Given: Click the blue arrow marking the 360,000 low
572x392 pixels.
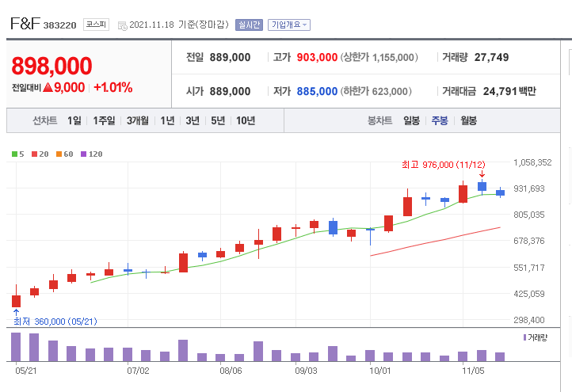Looking at the screenshot, I should pos(16,313).
